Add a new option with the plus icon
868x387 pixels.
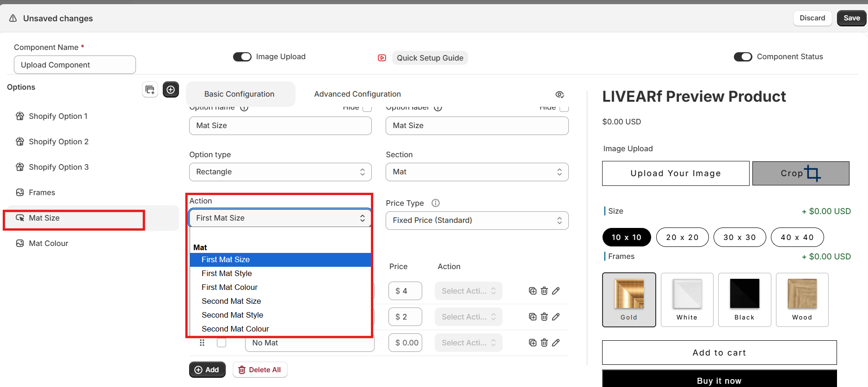(x=171, y=90)
